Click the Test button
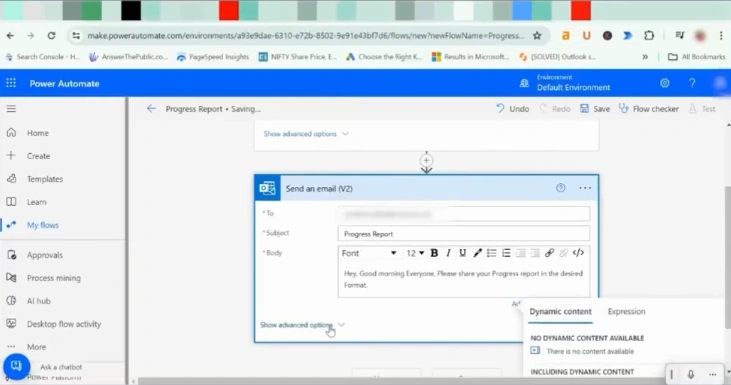731x385 pixels. tap(702, 109)
